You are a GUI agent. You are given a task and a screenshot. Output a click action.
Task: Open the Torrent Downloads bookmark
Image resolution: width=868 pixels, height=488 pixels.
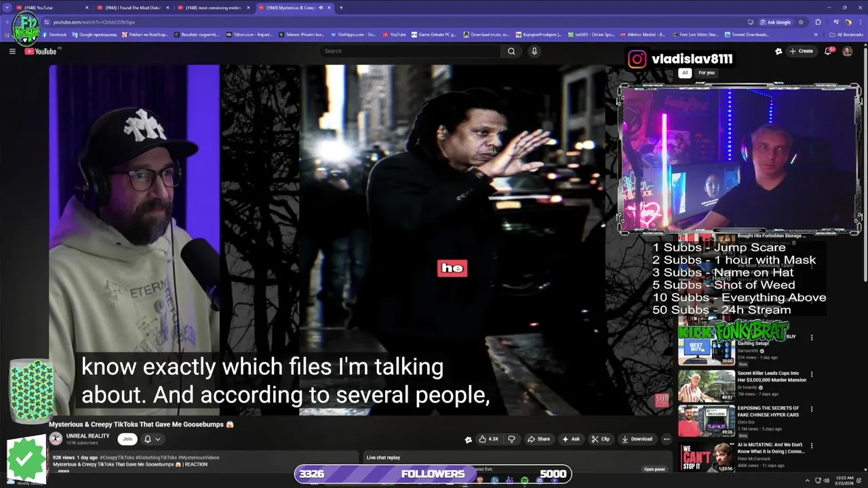(x=747, y=35)
